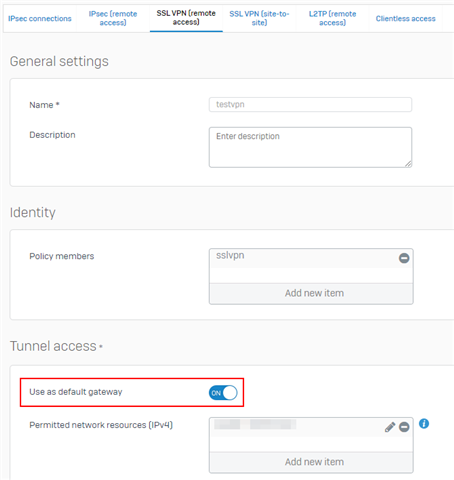
Task: Click the Use as default gateway label
Action: 76,392
